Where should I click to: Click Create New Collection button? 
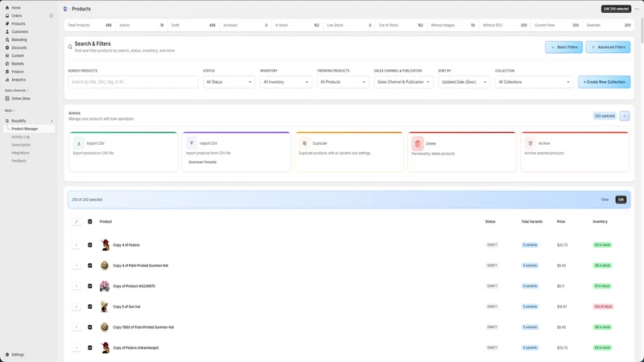point(605,82)
